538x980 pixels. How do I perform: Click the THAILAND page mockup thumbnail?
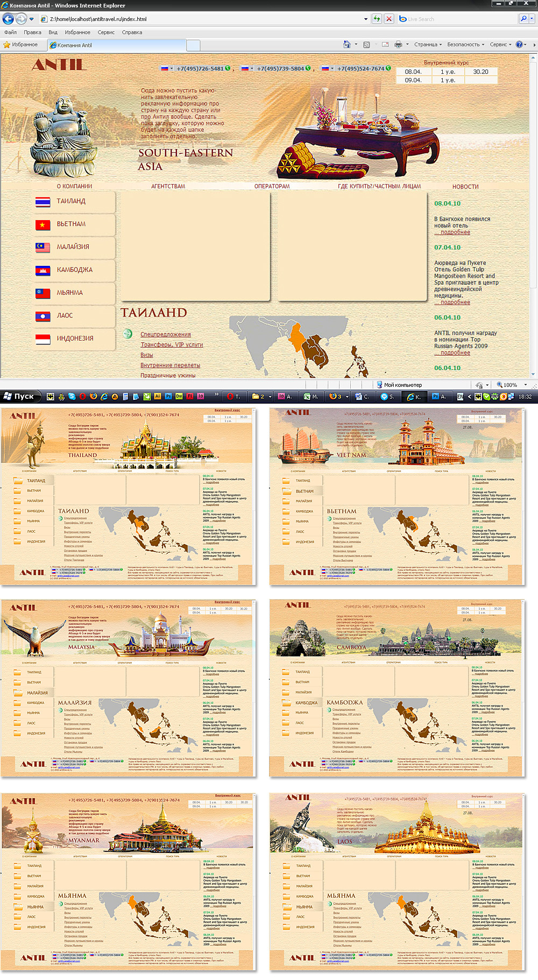[128, 496]
